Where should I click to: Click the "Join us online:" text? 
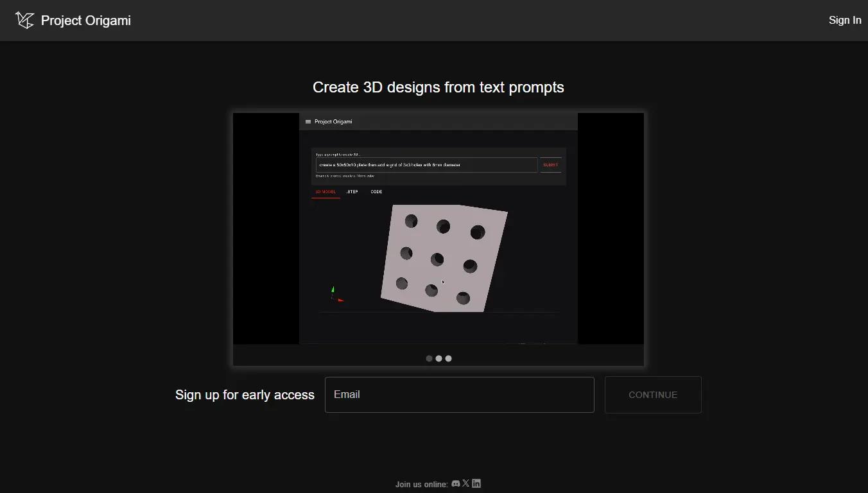click(422, 484)
